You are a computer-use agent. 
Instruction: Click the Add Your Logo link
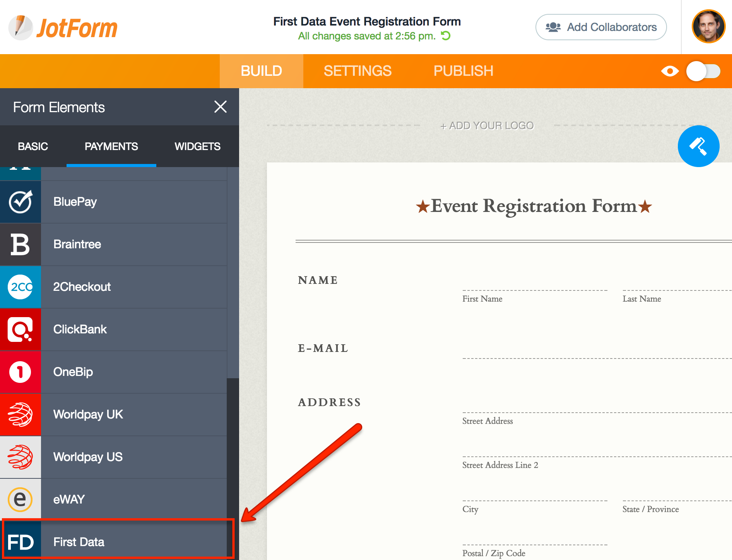[487, 126]
